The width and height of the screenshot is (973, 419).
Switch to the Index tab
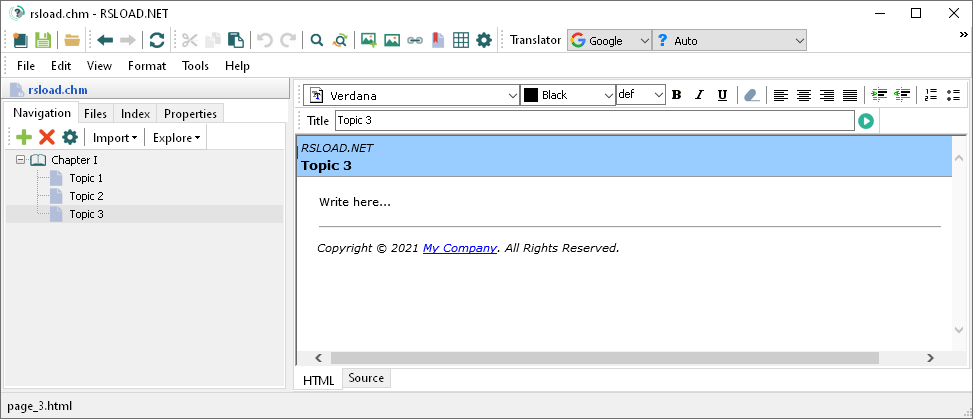click(x=135, y=114)
